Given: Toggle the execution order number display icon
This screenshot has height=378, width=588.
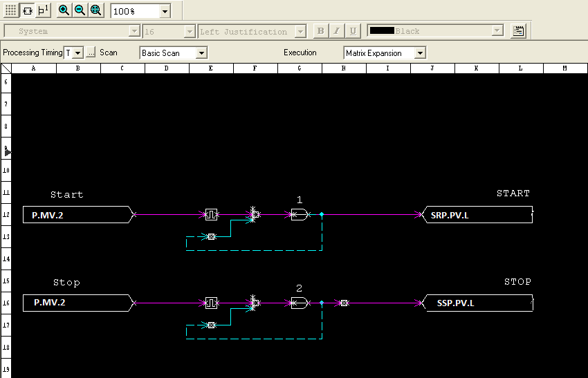Looking at the screenshot, I should (43, 10).
